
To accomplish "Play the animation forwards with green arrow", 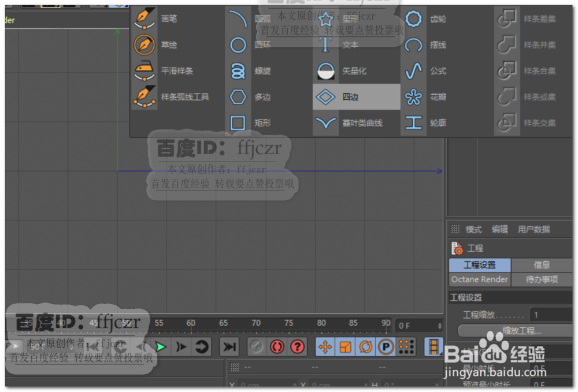I will (161, 347).
